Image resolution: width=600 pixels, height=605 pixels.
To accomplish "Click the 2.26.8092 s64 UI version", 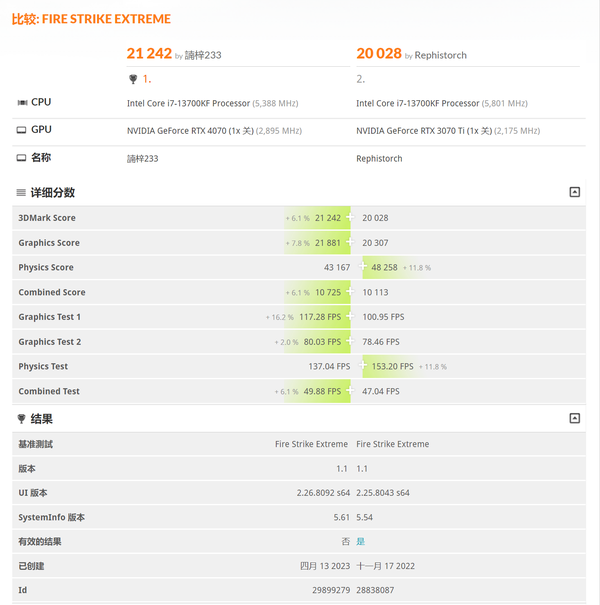I will tap(323, 493).
